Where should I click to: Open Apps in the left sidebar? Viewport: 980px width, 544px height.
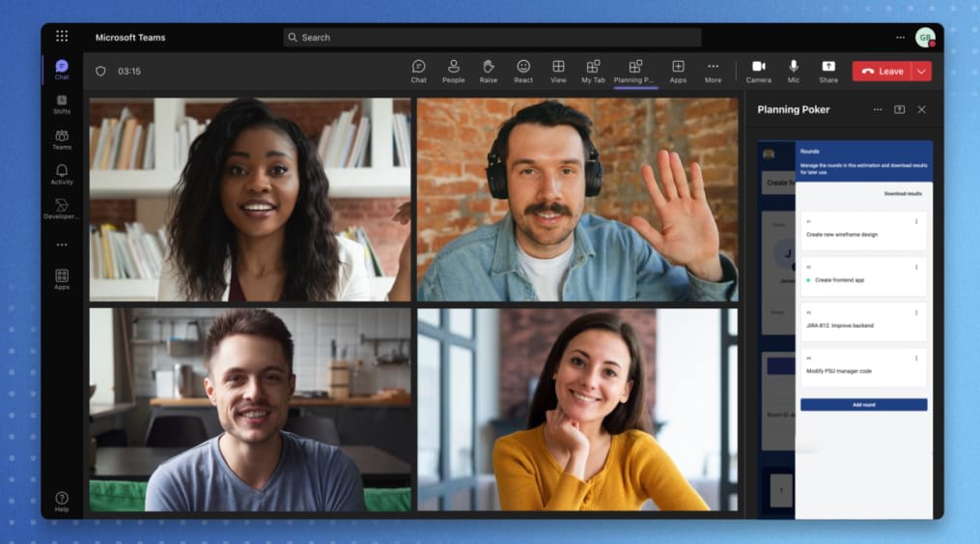pyautogui.click(x=62, y=279)
